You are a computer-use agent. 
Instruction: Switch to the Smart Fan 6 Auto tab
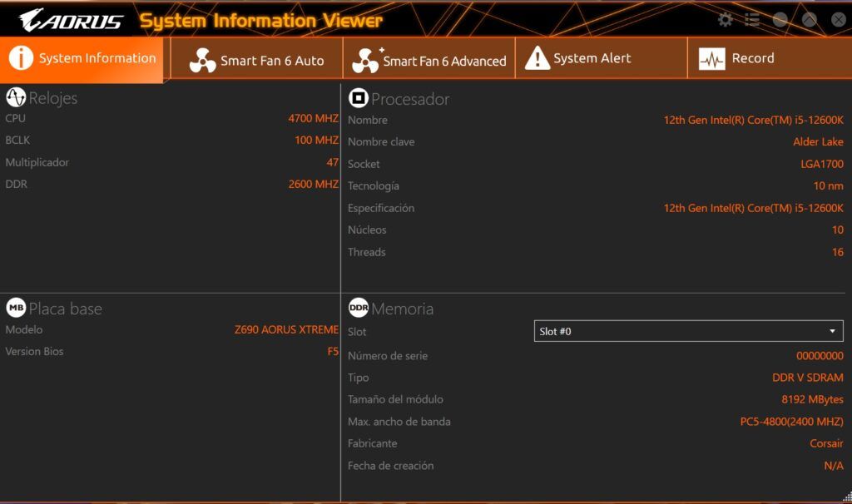(256, 58)
